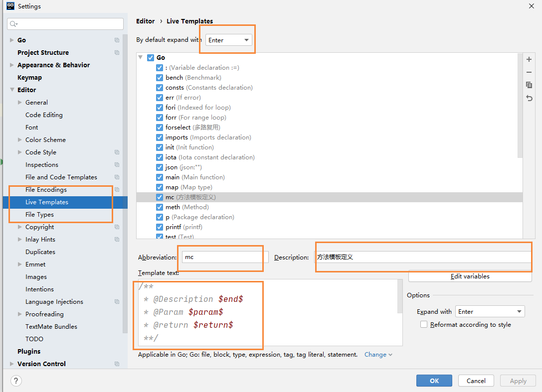Select File Types in settings tree

(39, 215)
